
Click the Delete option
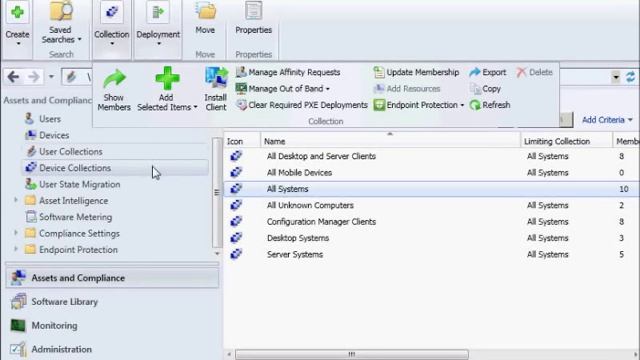[x=534, y=72]
